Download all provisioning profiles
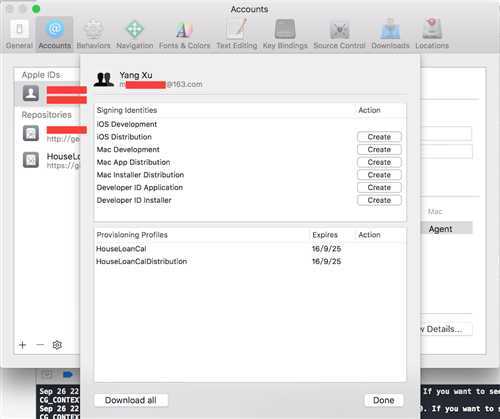Screen dimensions: 500x419 131,400
